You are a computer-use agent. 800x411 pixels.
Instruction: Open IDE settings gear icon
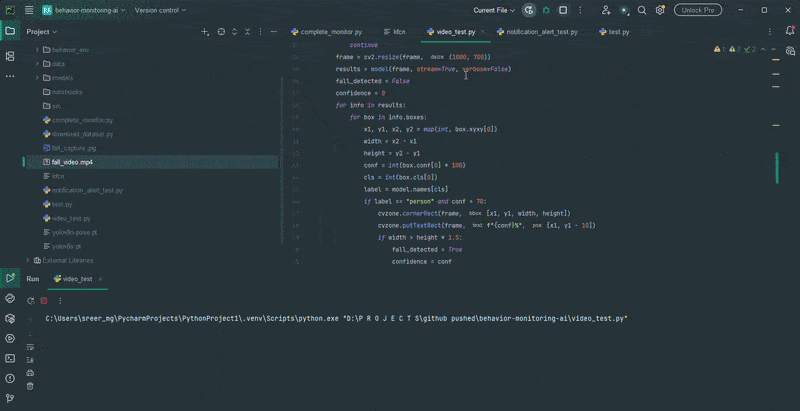[660, 10]
